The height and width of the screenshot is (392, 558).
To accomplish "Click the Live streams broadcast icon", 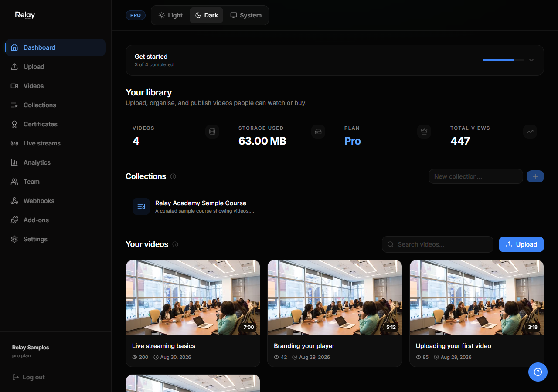I will click(14, 143).
